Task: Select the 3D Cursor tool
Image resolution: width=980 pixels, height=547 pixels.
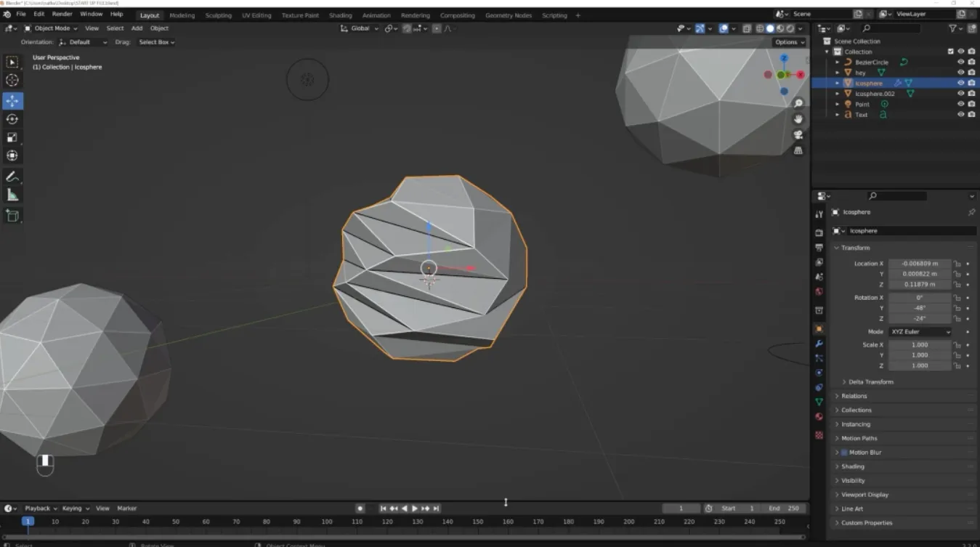Action: coord(12,81)
